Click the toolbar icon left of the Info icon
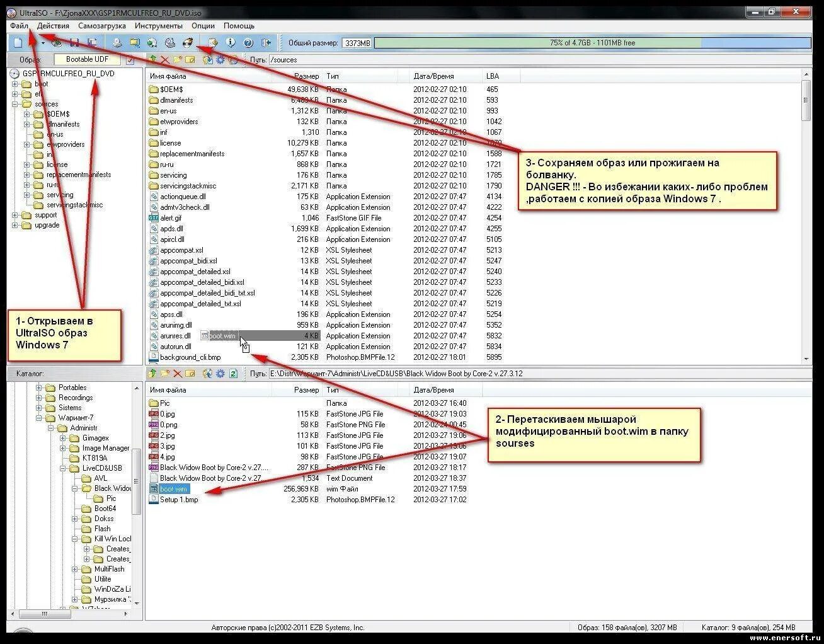 pyautogui.click(x=213, y=43)
